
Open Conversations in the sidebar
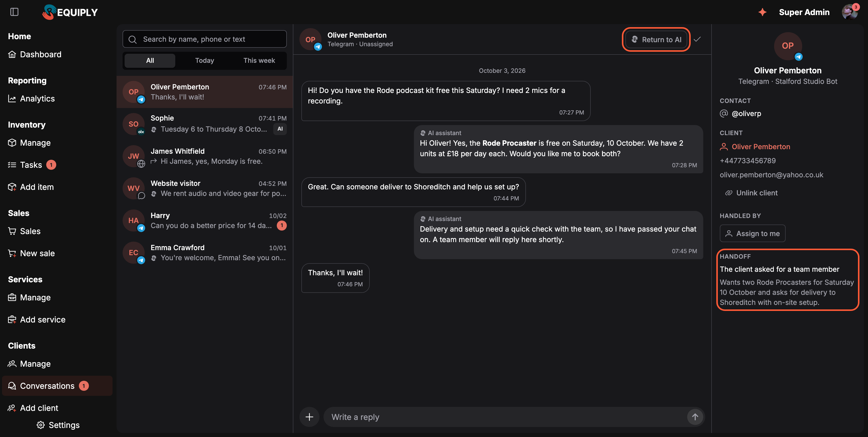click(57, 386)
